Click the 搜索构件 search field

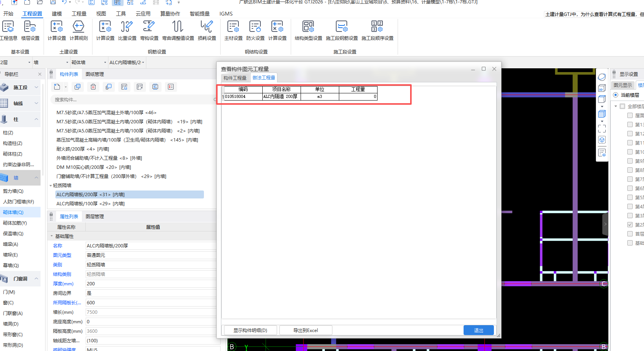pos(133,100)
